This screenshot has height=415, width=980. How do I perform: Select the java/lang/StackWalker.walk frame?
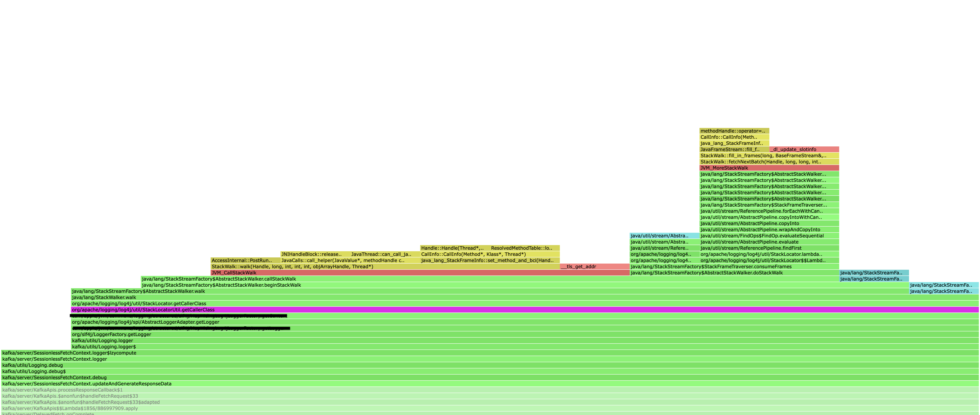click(x=525, y=297)
